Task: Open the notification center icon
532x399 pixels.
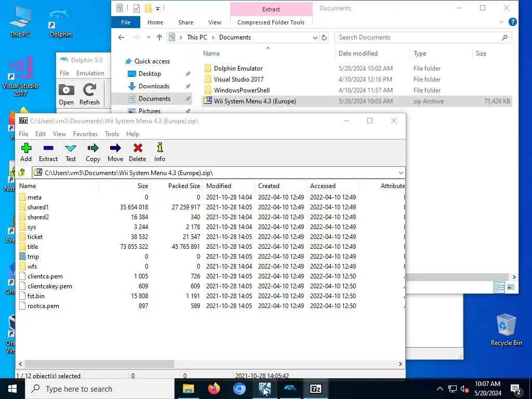Action: coord(516,389)
